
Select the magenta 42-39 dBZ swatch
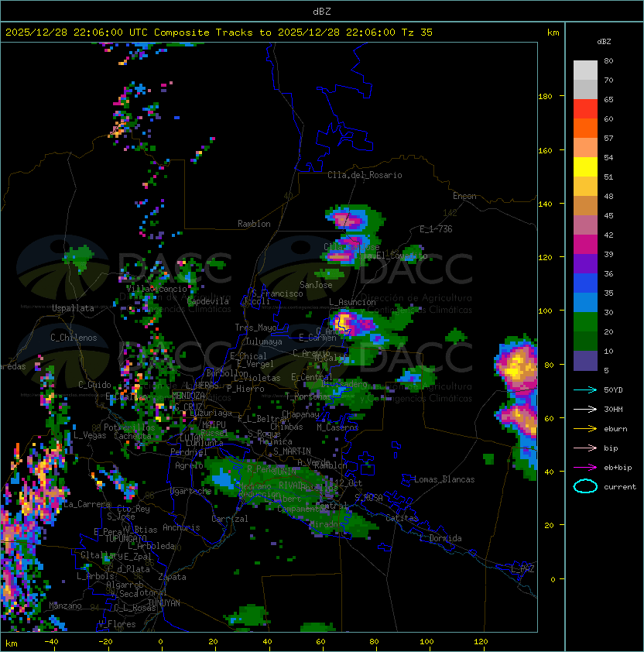[585, 244]
